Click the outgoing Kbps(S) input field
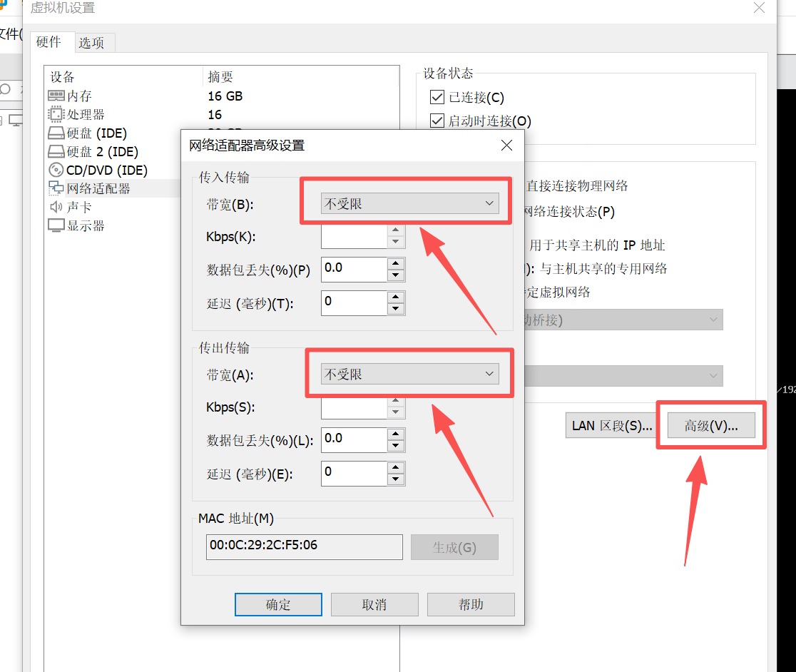Image resolution: width=796 pixels, height=672 pixels. coord(354,407)
